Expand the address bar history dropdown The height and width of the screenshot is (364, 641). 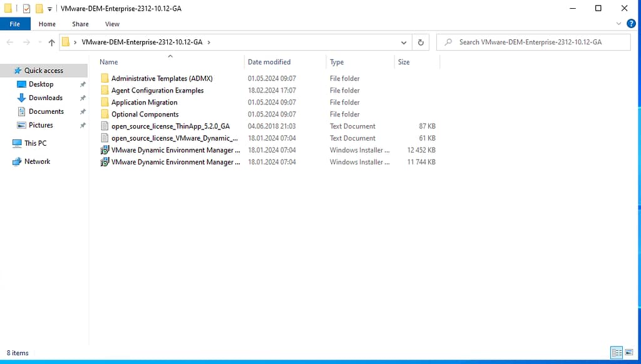pos(404,43)
